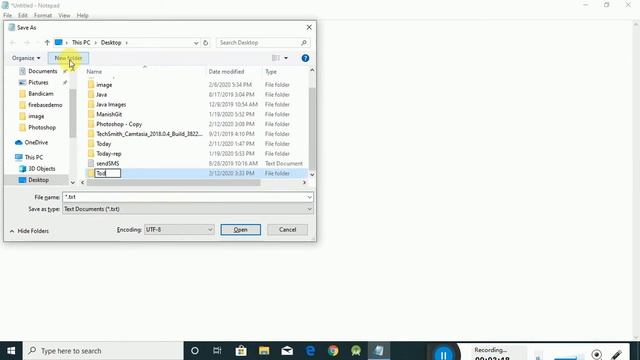Close the Save As dialog
This screenshot has height=360, width=640.
pos(309,27)
